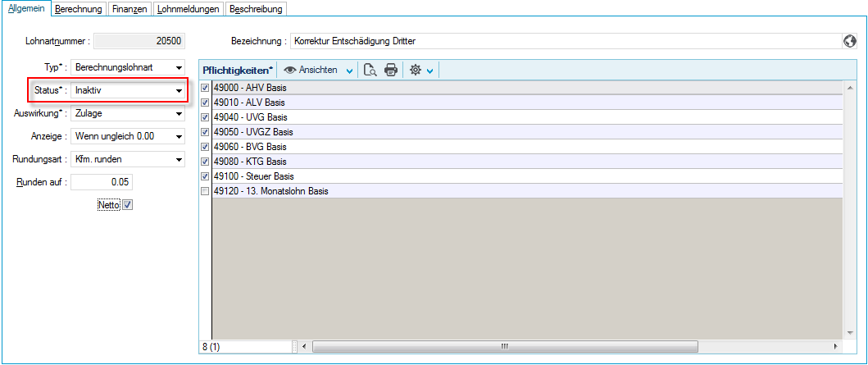
Task: Open the Lohnmeldungen tab
Action: click(x=189, y=9)
